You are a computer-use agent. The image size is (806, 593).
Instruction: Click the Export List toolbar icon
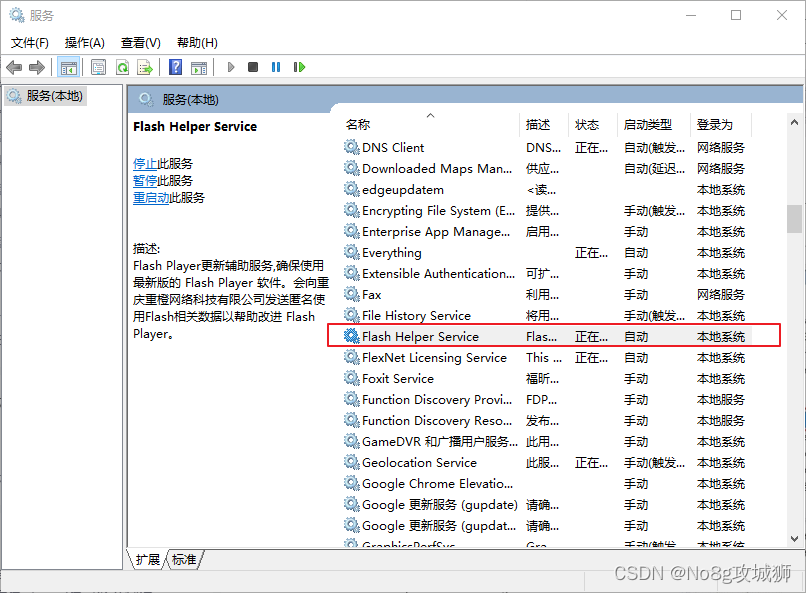[145, 67]
